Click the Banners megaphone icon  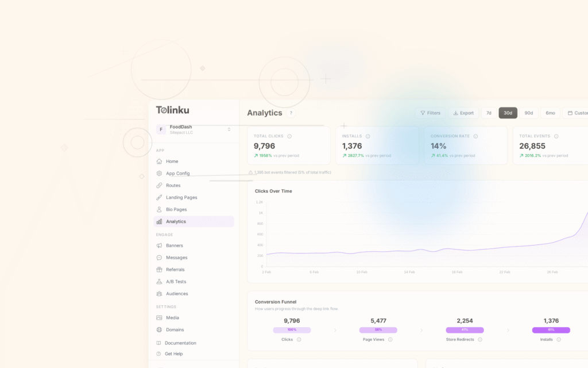click(159, 246)
